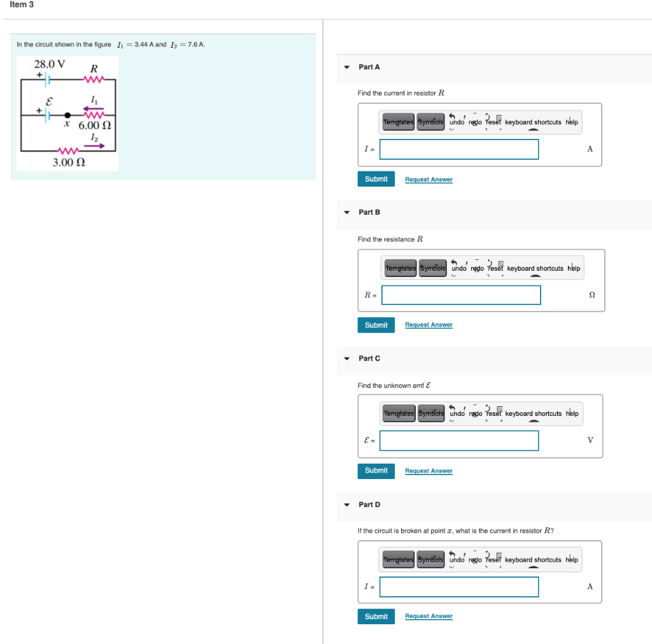652x644 pixels.
Task: Open help in Part A toolbar
Action: click(572, 122)
